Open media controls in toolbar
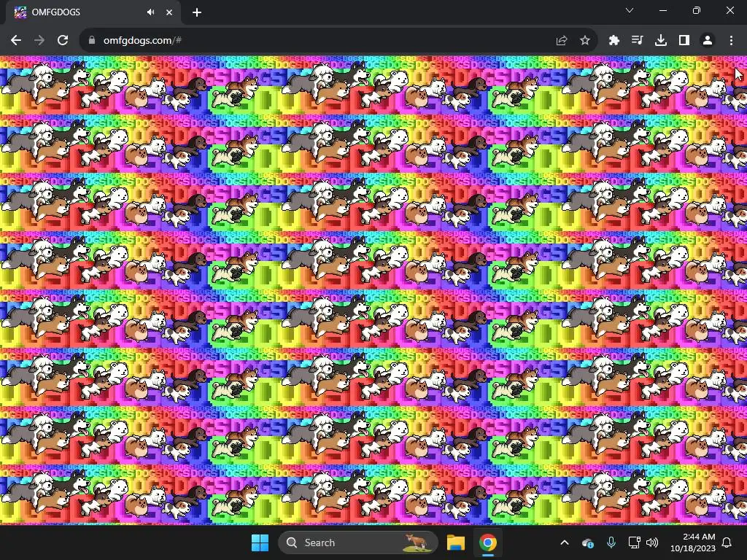Screen dimensions: 747x560 (637, 41)
